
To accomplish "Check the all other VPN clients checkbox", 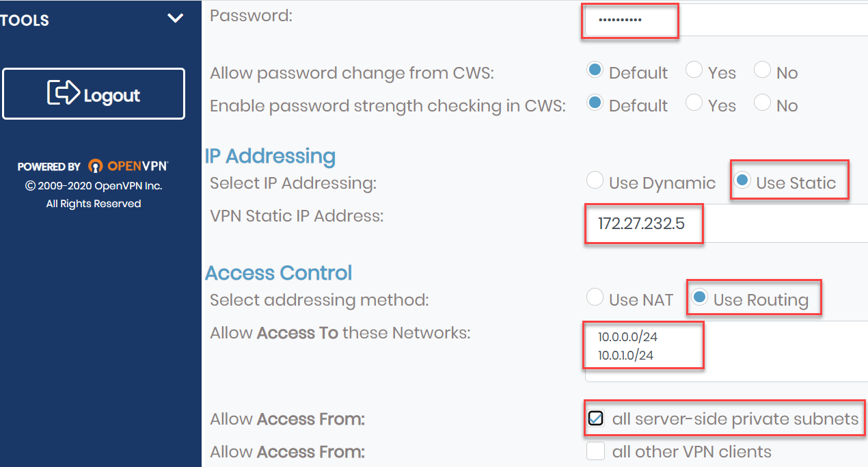I will [595, 451].
